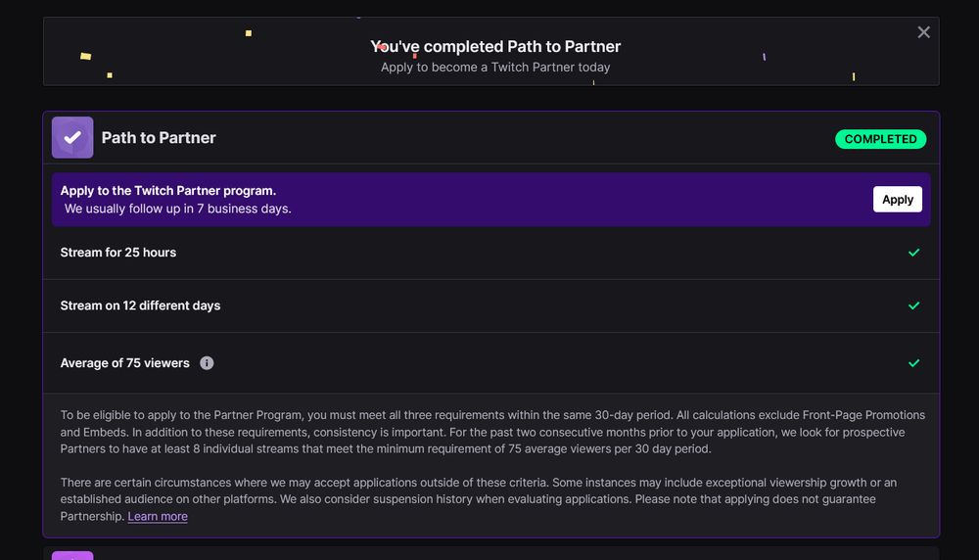Click the paragraph about exceptional circumstances
979x560 pixels.
coord(479,499)
